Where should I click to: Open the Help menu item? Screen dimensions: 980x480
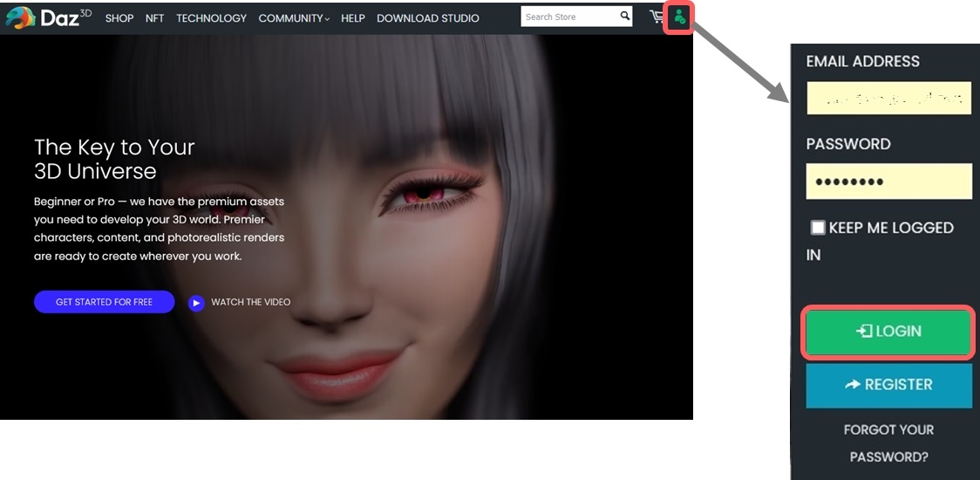pos(353,18)
